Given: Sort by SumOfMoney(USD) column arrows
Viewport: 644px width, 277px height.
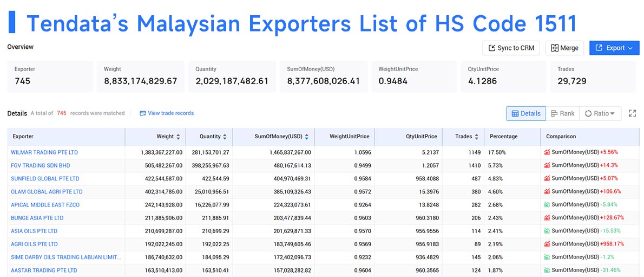Looking at the screenshot, I should [306, 137].
